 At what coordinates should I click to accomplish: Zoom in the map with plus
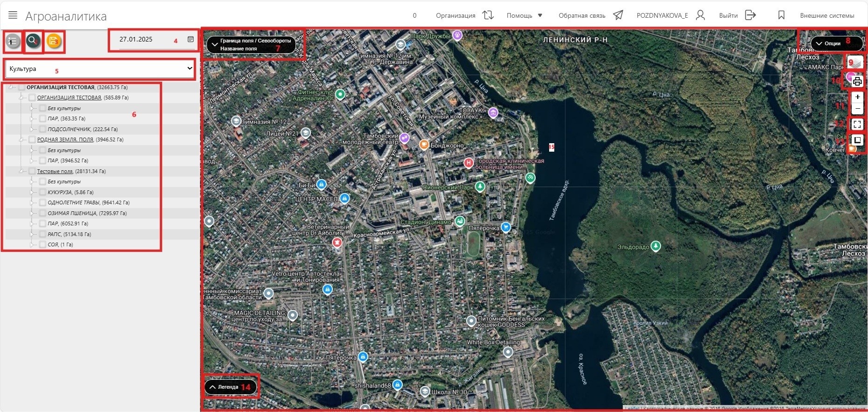[857, 97]
